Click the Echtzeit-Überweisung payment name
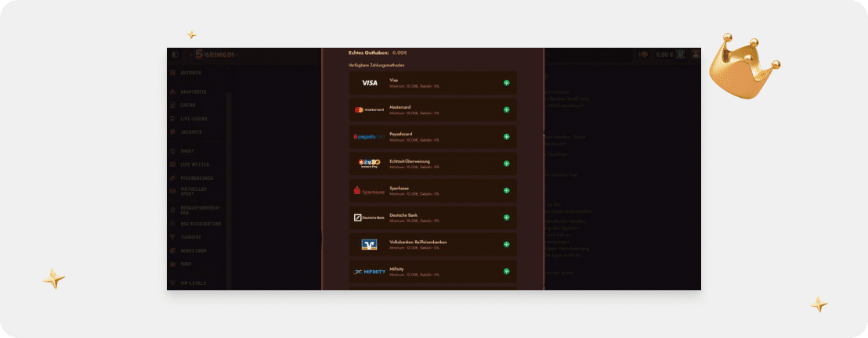The width and height of the screenshot is (868, 338). (409, 161)
